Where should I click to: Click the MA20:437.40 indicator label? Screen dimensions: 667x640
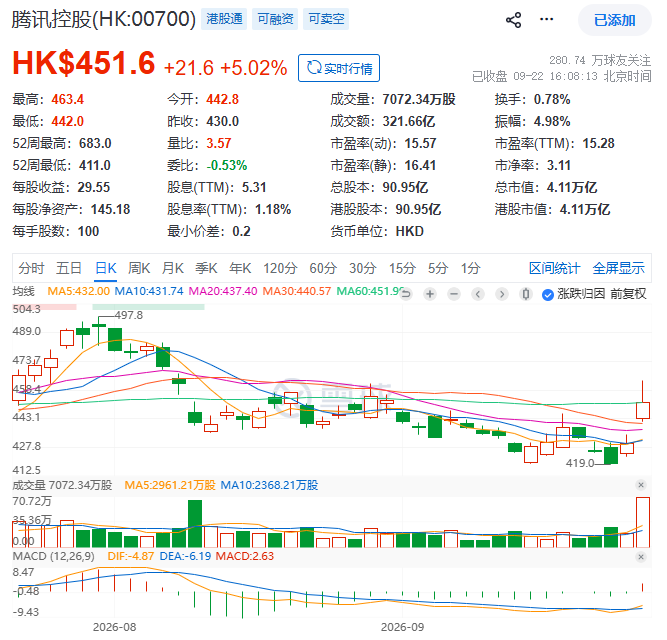click(x=223, y=291)
